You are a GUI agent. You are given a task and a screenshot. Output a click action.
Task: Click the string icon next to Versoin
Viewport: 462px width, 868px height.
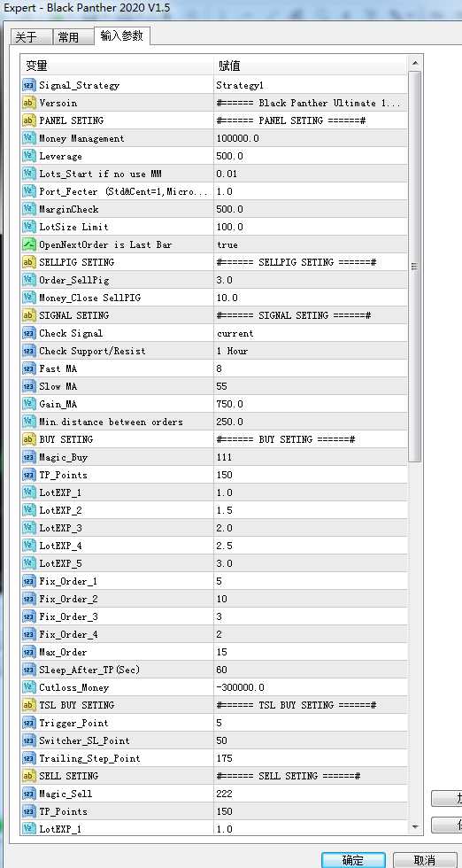(28, 103)
